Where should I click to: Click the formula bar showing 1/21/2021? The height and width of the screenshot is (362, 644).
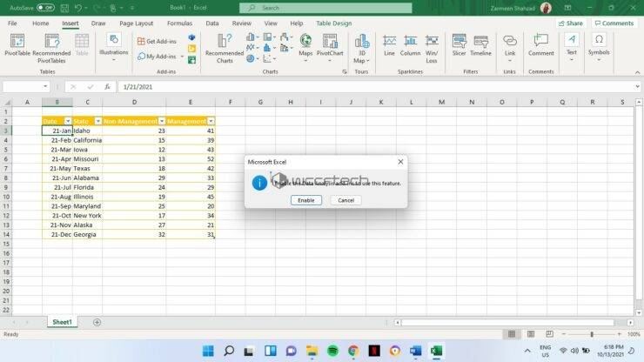coord(378,87)
